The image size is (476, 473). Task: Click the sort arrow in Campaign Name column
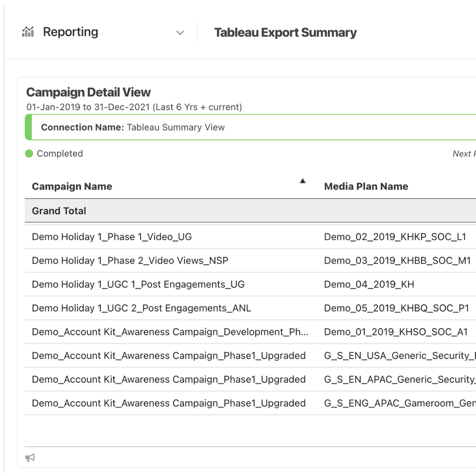coord(302,181)
